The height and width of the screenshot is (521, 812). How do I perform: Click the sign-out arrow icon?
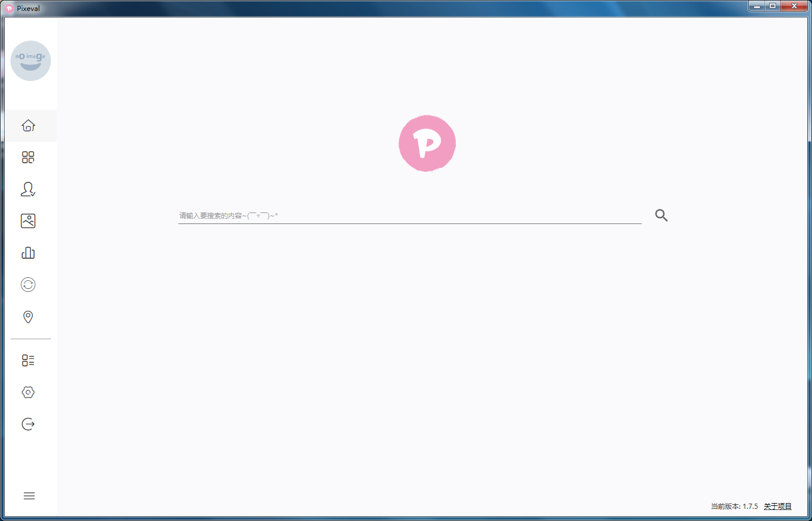click(x=28, y=424)
